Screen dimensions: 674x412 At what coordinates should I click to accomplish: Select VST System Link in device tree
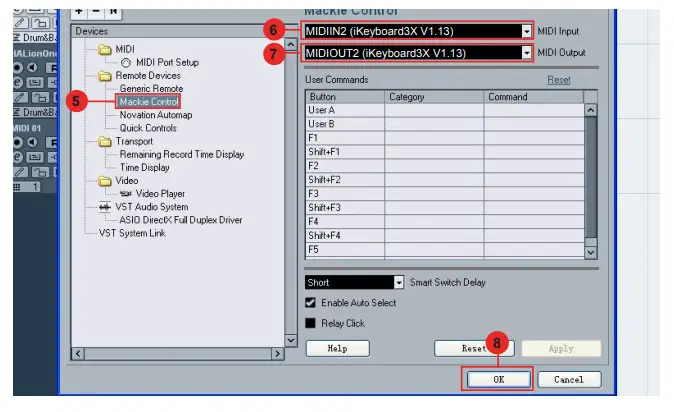click(132, 233)
